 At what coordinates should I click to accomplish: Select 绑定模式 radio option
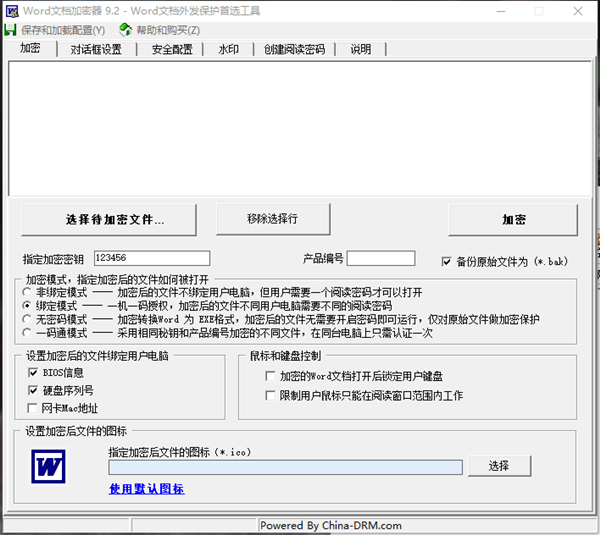27,306
